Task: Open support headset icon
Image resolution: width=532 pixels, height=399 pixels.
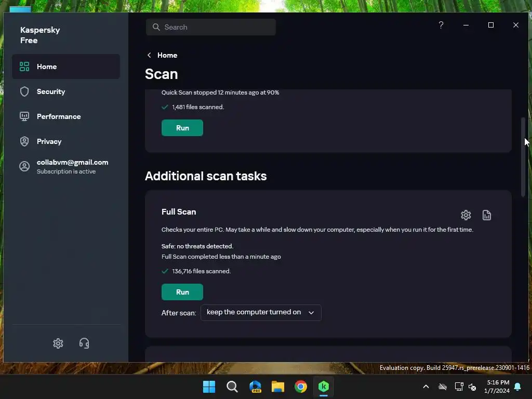Action: (84, 343)
